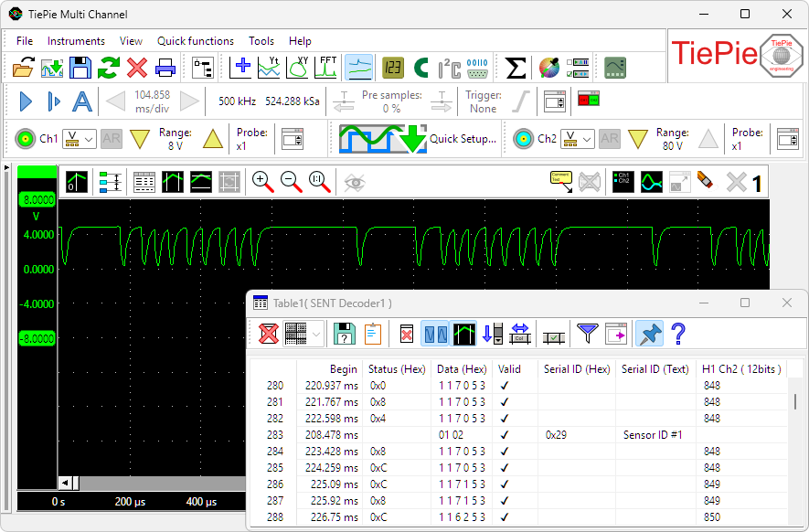The width and height of the screenshot is (809, 532).
Task: Toggle the Ch1 Ch2 legend icon
Action: [623, 182]
